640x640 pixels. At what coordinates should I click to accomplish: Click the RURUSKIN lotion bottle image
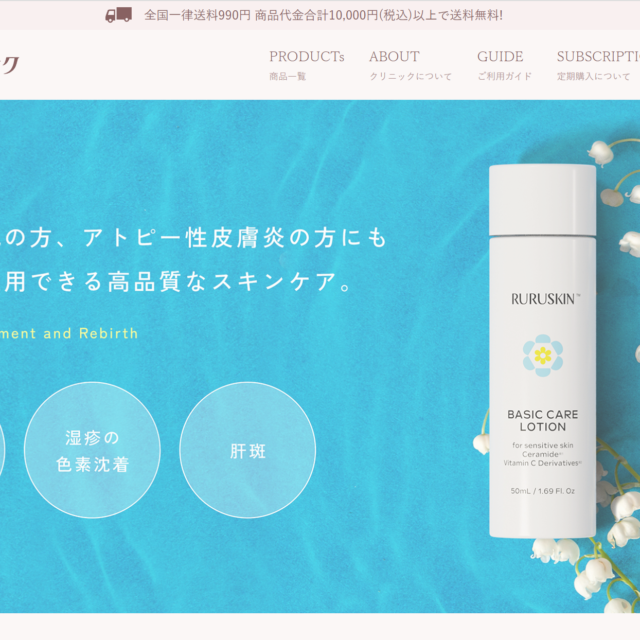[542, 351]
